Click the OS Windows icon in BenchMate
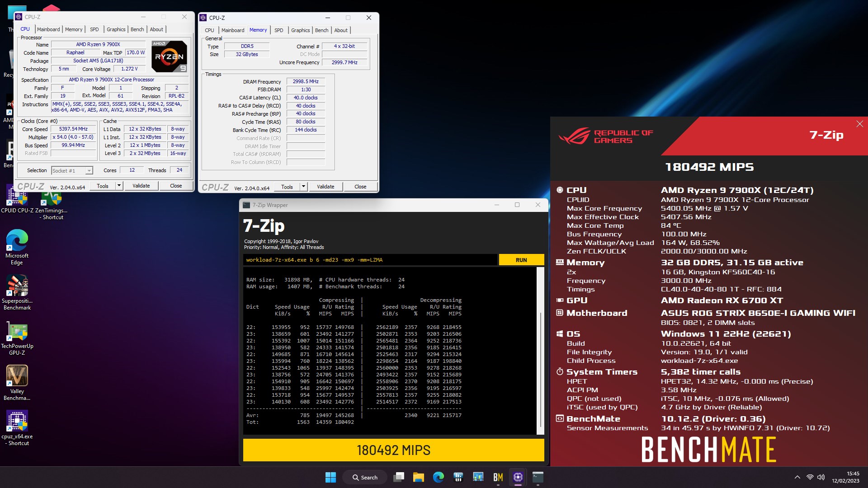The height and width of the screenshot is (488, 868). tap(560, 334)
